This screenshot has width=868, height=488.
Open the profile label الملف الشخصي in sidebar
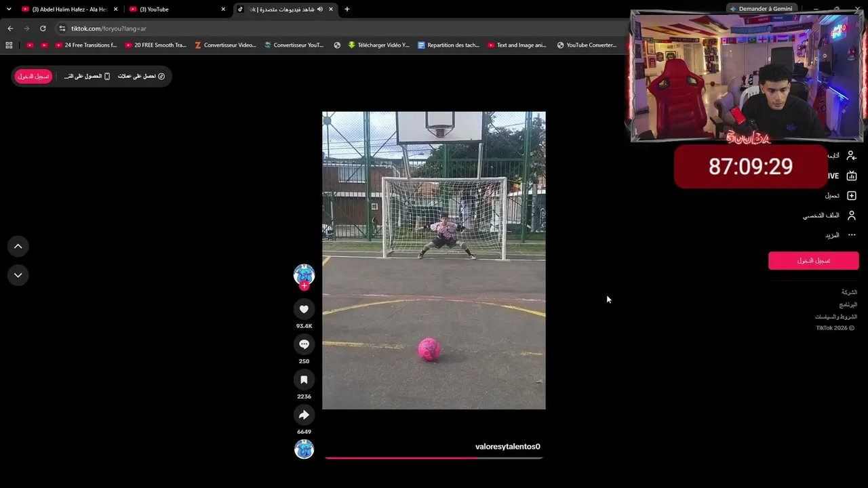pos(821,216)
